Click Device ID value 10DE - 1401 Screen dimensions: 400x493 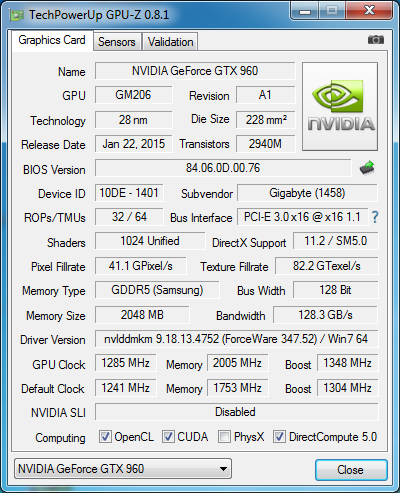(129, 193)
